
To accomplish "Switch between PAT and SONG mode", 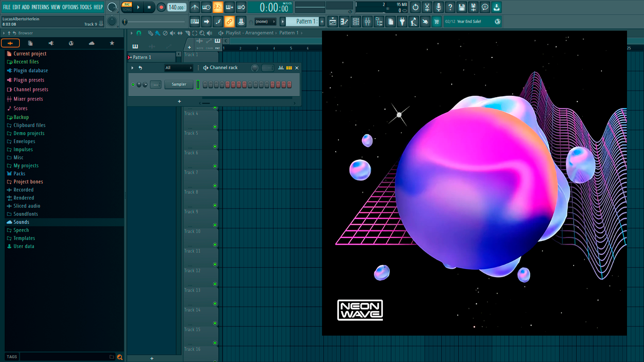I will click(x=127, y=7).
